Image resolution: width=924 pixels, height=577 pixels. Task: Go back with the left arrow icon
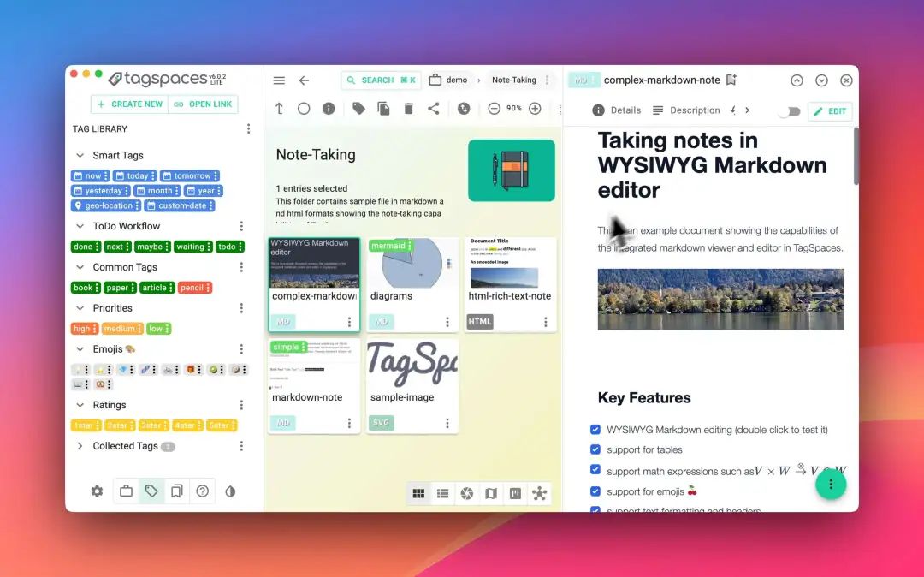(x=304, y=80)
